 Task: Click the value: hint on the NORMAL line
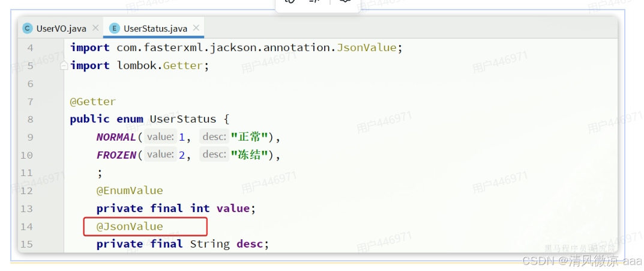[x=161, y=137]
